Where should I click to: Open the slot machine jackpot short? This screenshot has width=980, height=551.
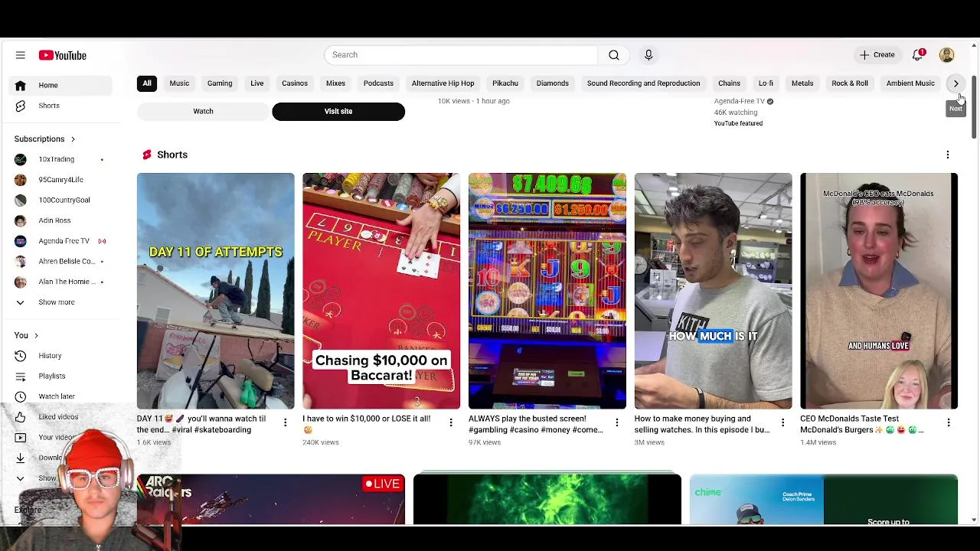(x=547, y=291)
